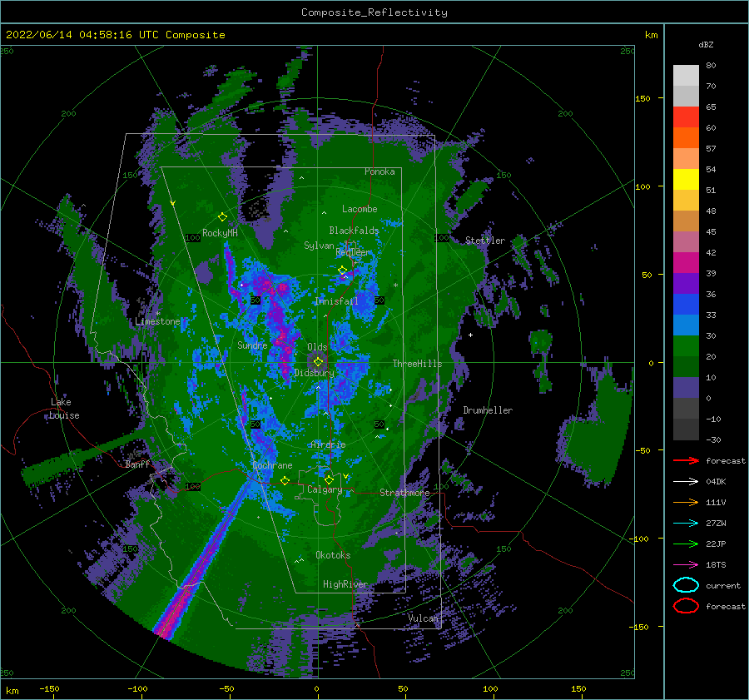Click the HighRiver label
This screenshot has width=749, height=700.
pyautogui.click(x=345, y=585)
